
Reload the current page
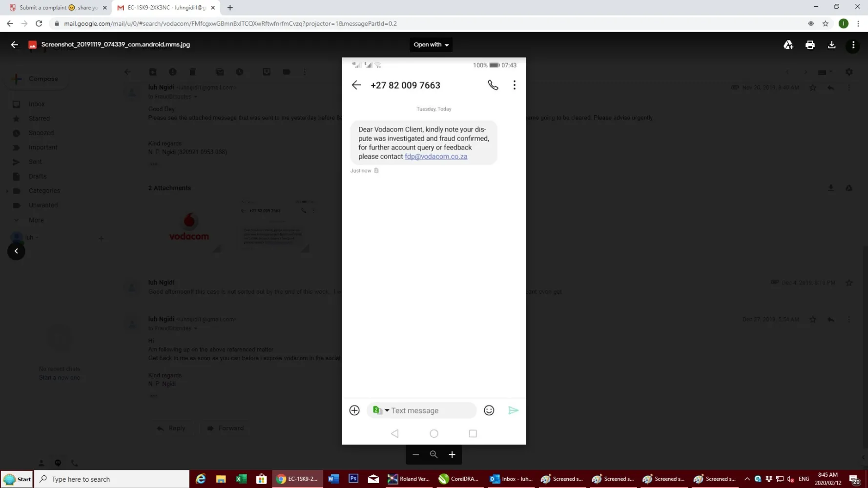tap(39, 23)
